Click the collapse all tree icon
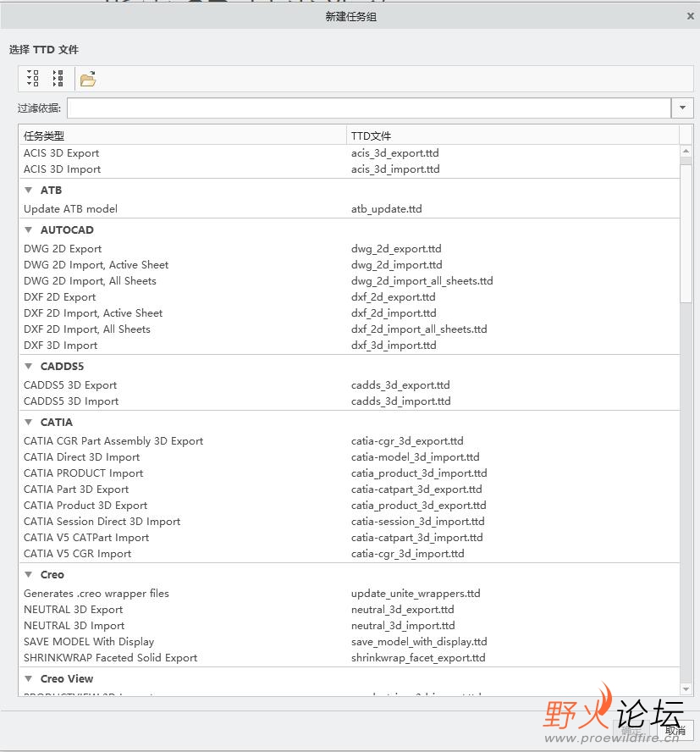700x752 pixels. [58, 78]
